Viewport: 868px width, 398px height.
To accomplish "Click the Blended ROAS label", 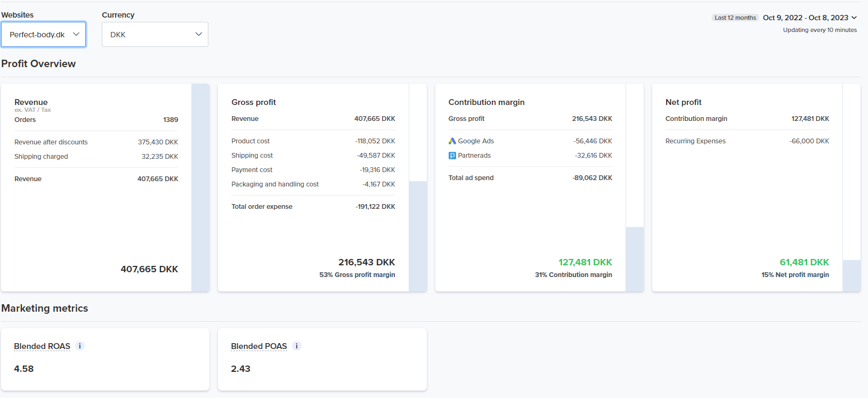I will click(x=42, y=346).
